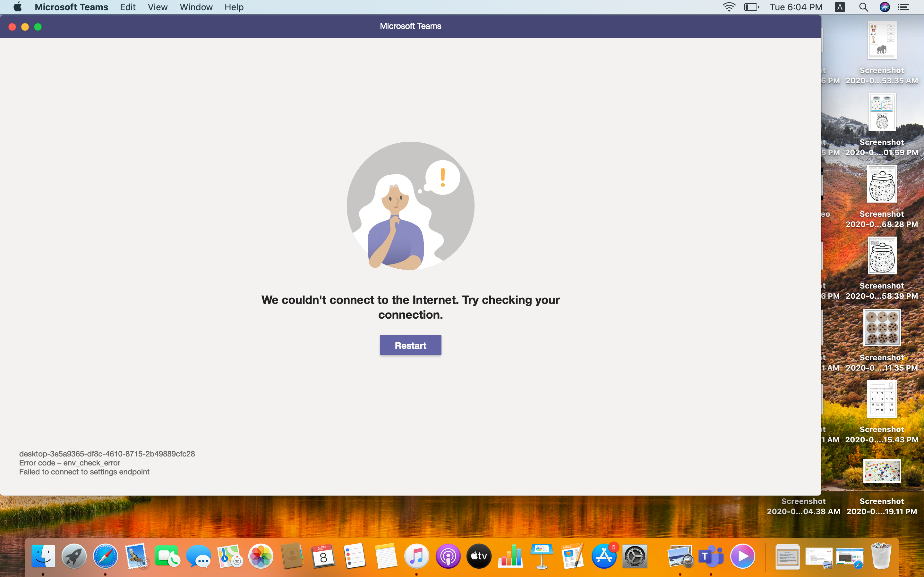Image resolution: width=924 pixels, height=577 pixels.
Task: Open Notification Center list icon
Action: (x=903, y=7)
